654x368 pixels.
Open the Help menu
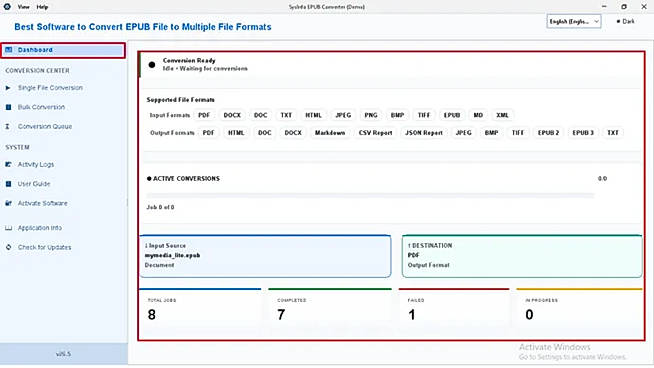(x=42, y=7)
